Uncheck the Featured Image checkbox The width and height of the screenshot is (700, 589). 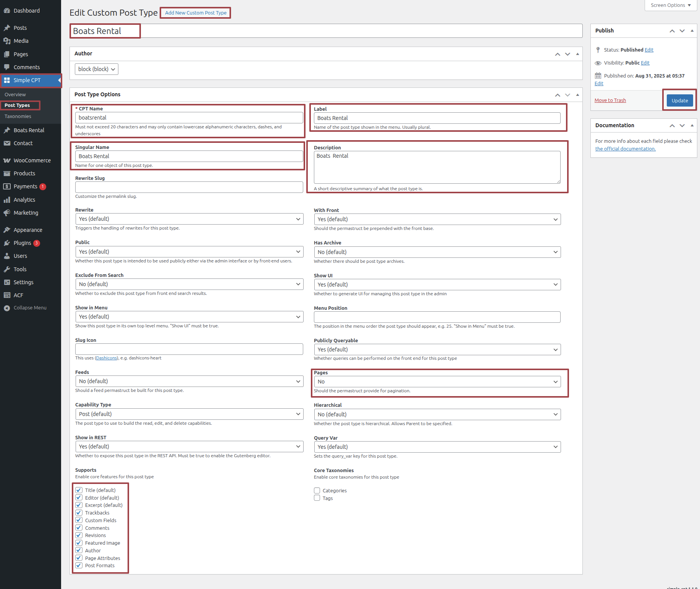pyautogui.click(x=79, y=543)
